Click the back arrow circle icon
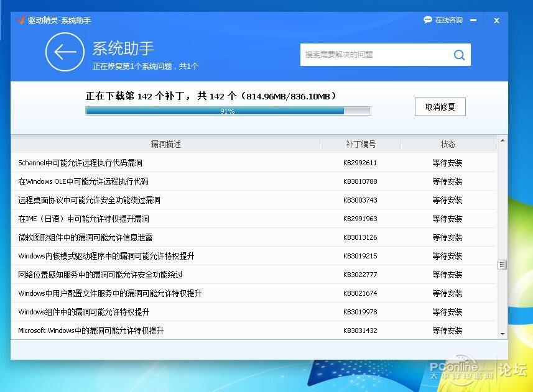533x392 pixels. pos(65,52)
